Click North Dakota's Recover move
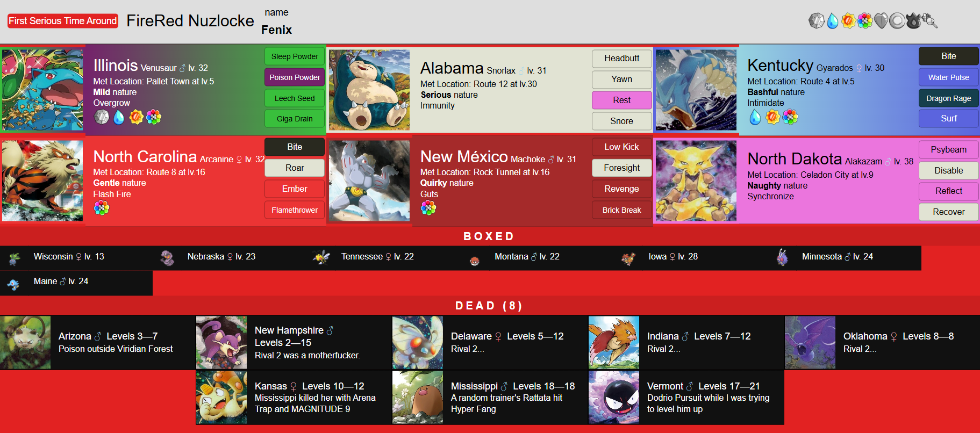Screen dimensions: 980x433 (x=949, y=212)
